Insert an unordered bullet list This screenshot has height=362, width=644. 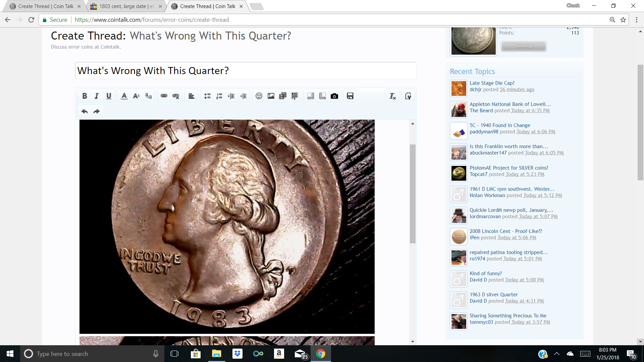207,96
